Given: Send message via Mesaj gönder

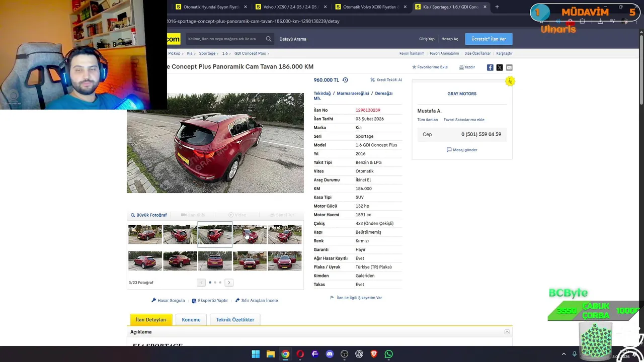Looking at the screenshot, I should (x=462, y=150).
